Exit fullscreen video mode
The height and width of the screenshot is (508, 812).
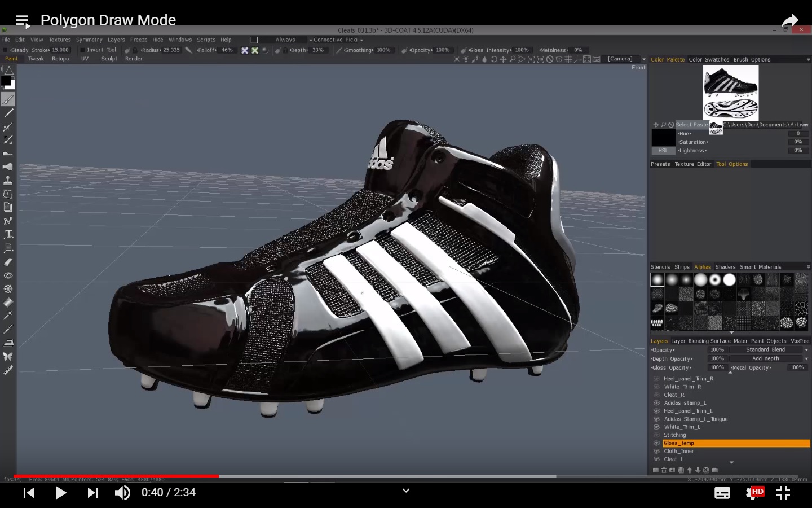(x=783, y=493)
